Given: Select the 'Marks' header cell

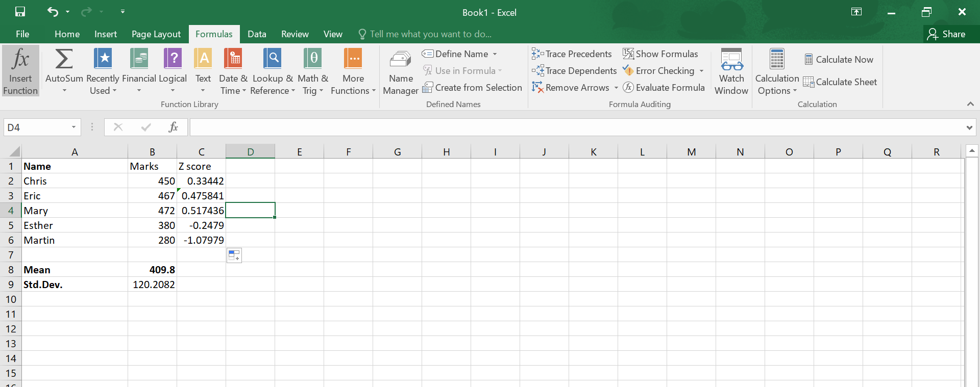Looking at the screenshot, I should (152, 166).
